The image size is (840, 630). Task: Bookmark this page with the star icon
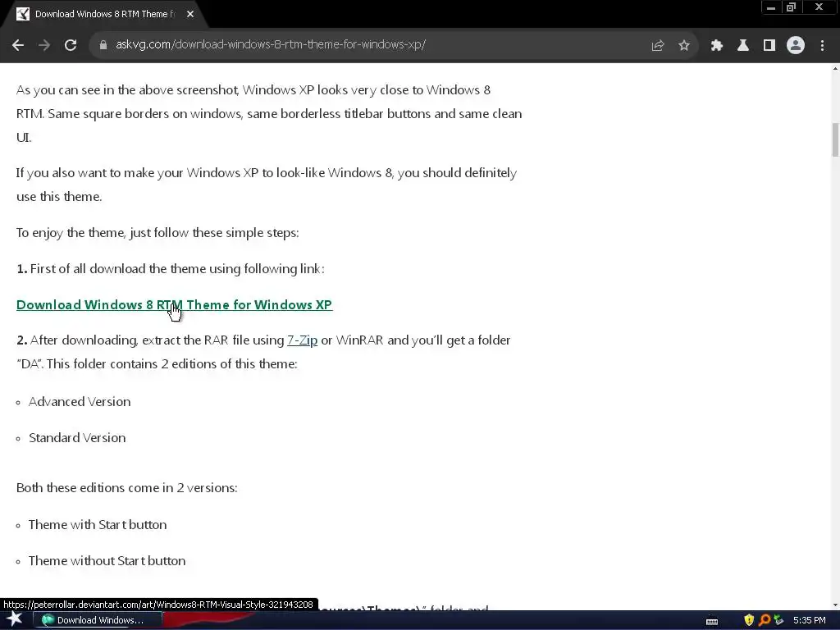[x=683, y=46]
